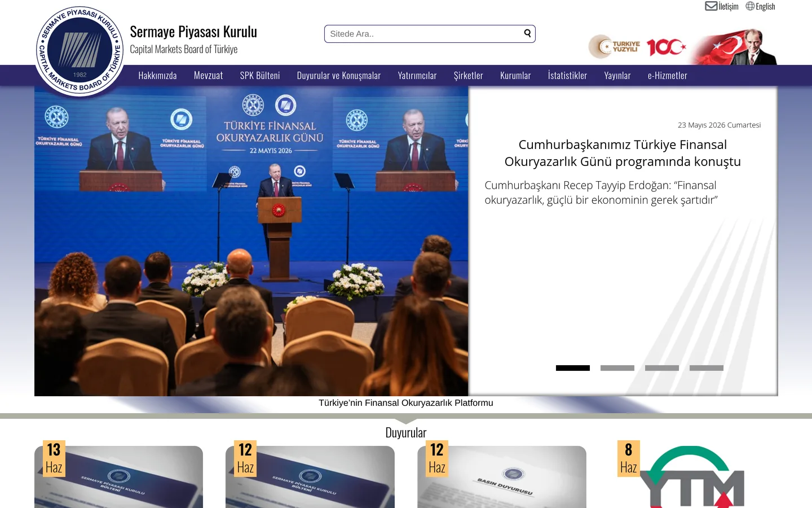
Task: Open the Duyurular ve Konuşmalar menu
Action: (339, 76)
